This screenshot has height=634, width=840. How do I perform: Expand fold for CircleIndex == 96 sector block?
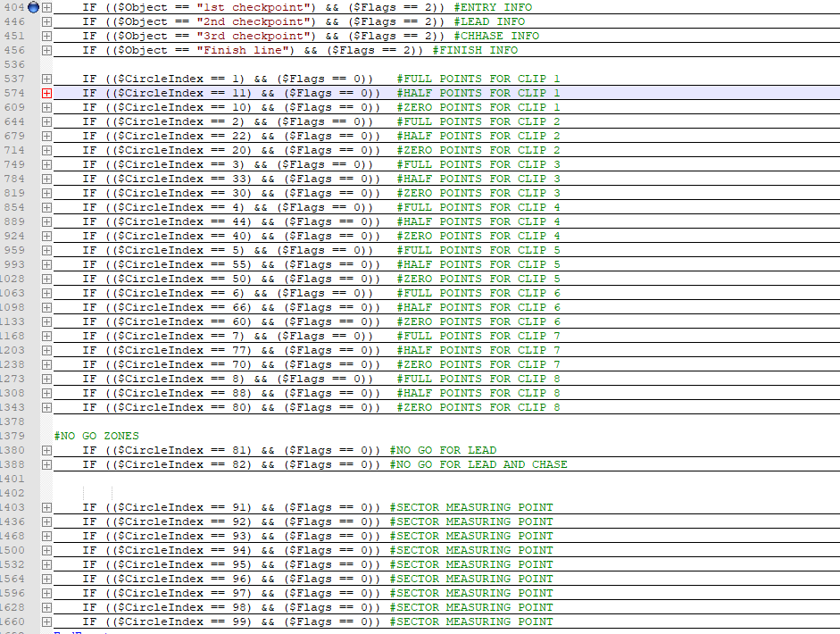tap(46, 580)
